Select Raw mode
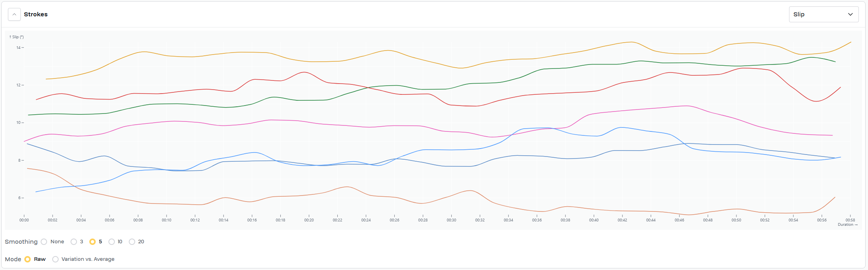Image resolution: width=868 pixels, height=270 pixels. (28, 259)
